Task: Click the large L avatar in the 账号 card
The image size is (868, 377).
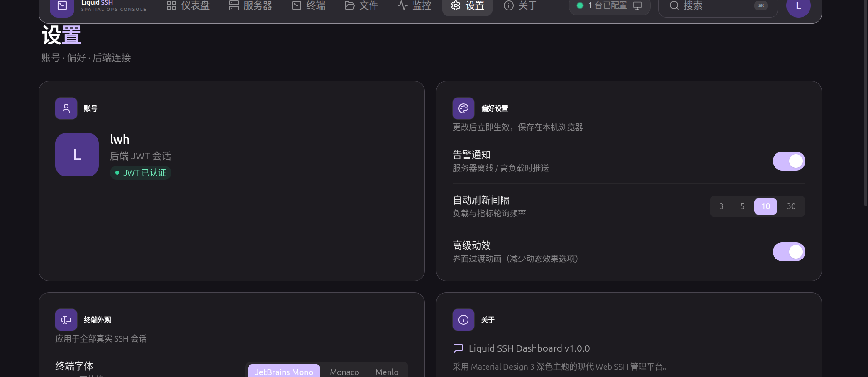Action: (x=77, y=155)
